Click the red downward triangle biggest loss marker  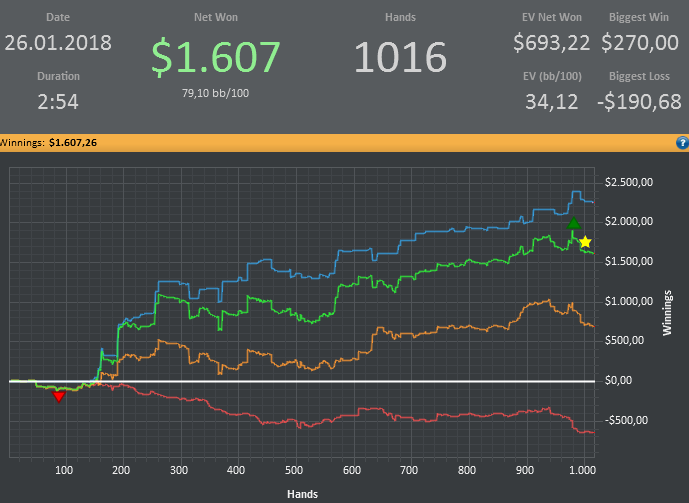(59, 397)
